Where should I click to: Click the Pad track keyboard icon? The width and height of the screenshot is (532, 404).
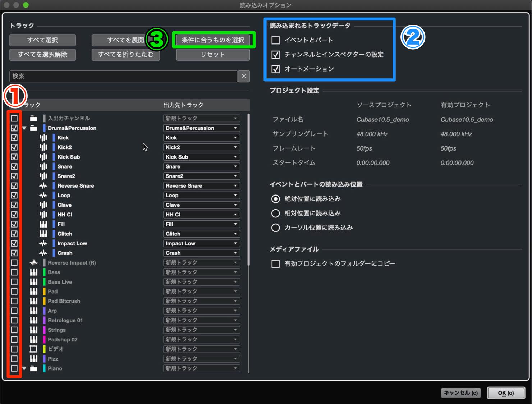tap(33, 291)
